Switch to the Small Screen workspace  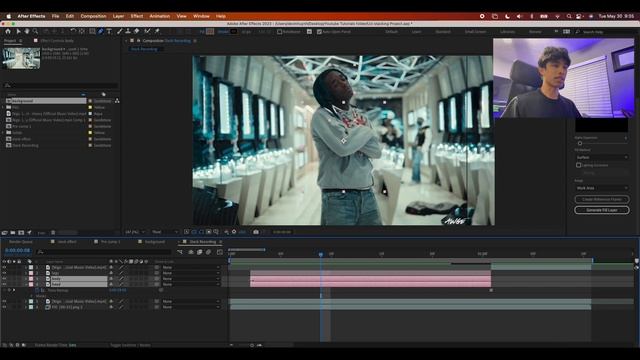tap(476, 31)
